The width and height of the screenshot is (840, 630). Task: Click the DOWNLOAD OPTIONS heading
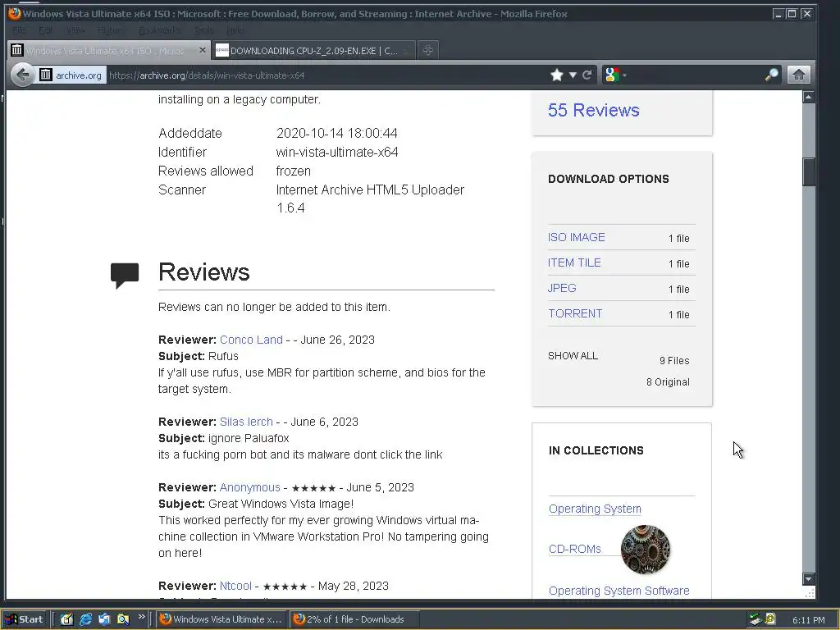coord(609,179)
